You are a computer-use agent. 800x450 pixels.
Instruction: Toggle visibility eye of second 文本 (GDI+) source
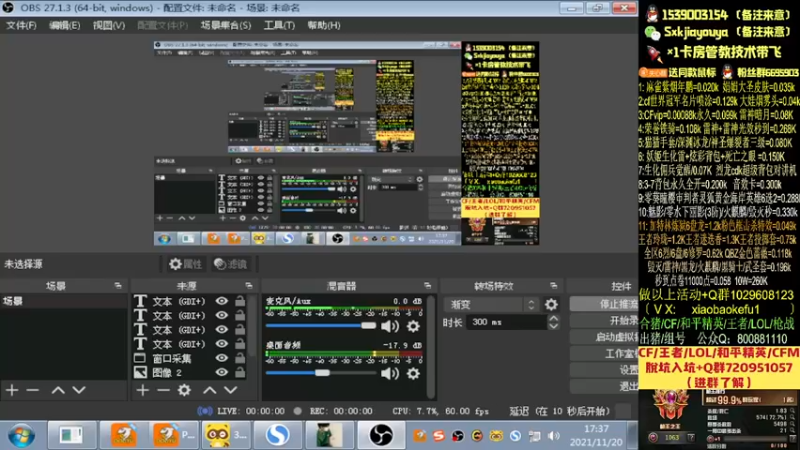221,315
